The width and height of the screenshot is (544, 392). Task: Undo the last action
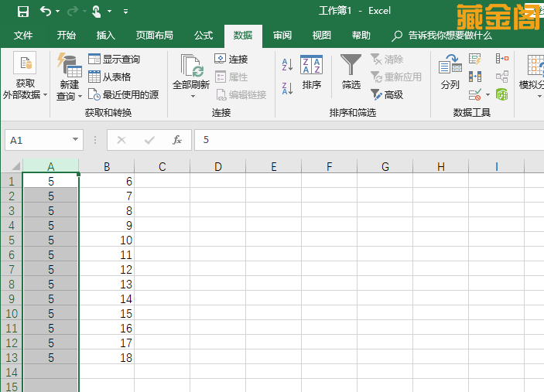tap(46, 12)
